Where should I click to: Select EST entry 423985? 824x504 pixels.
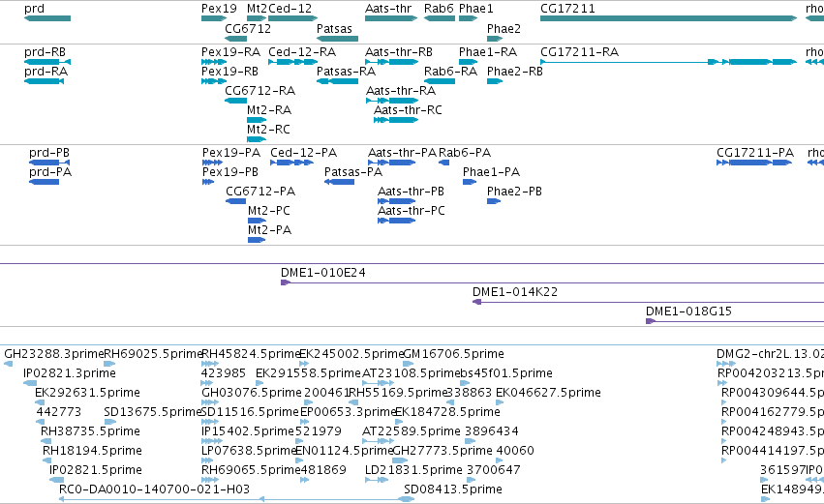224,373
